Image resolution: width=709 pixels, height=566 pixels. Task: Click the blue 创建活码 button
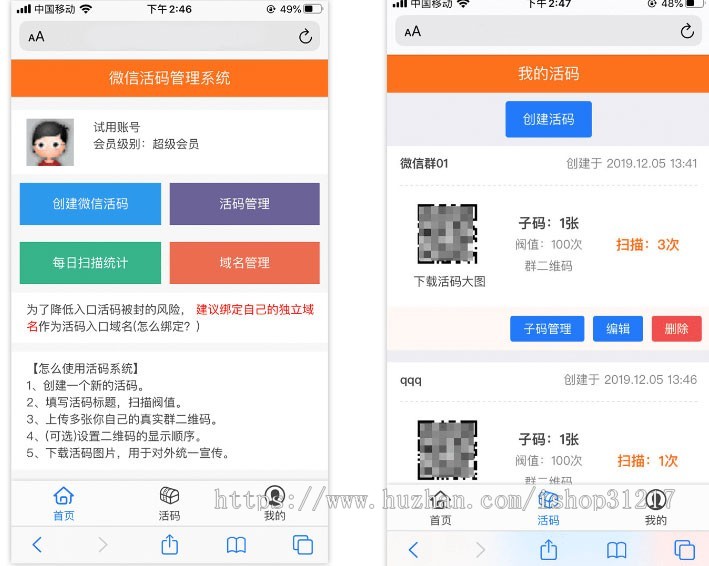pos(548,119)
